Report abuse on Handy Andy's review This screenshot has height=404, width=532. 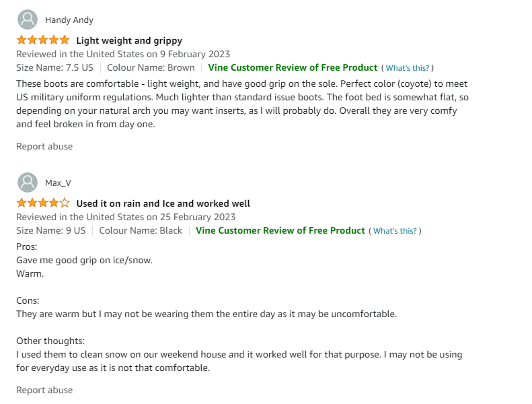tap(44, 146)
